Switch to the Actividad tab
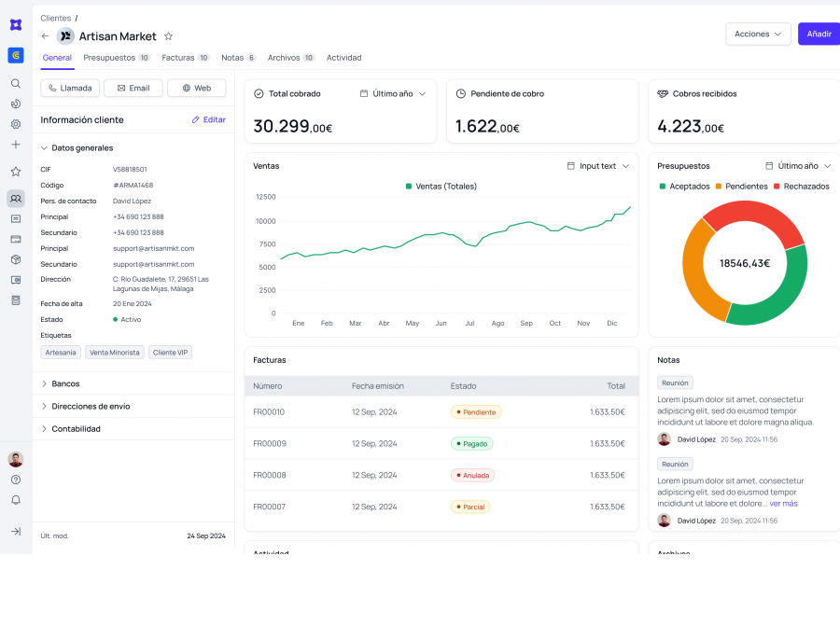 tap(343, 58)
